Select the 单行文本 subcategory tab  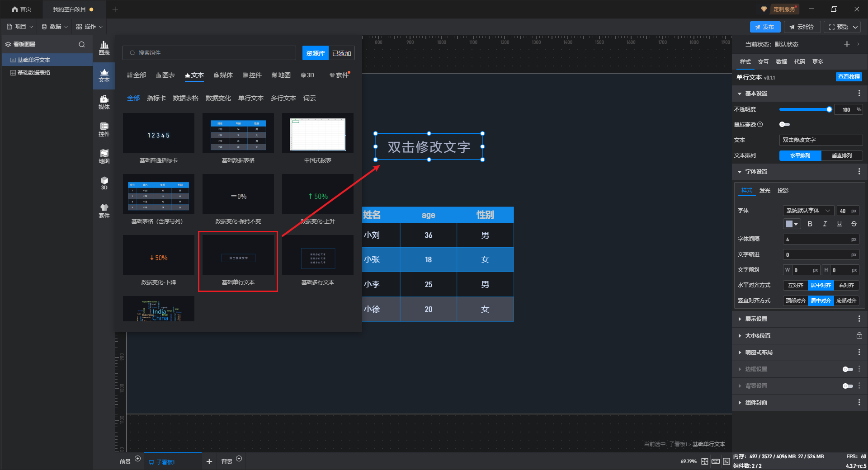tap(250, 98)
